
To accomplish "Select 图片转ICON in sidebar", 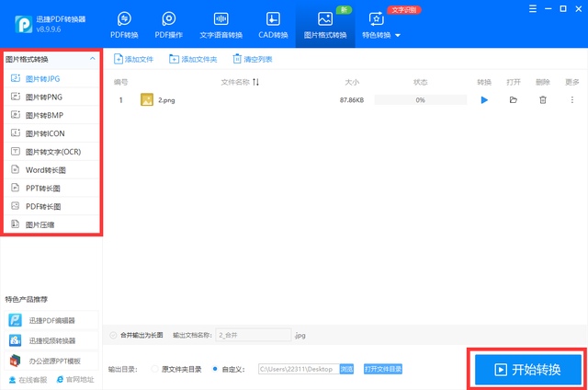I will [x=51, y=133].
